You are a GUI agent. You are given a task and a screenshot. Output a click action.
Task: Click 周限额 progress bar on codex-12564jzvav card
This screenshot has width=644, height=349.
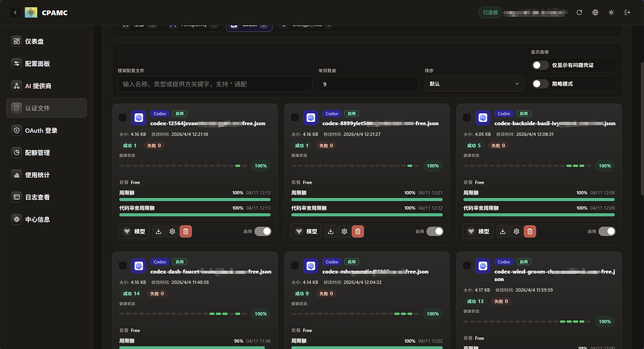pyautogui.click(x=195, y=199)
